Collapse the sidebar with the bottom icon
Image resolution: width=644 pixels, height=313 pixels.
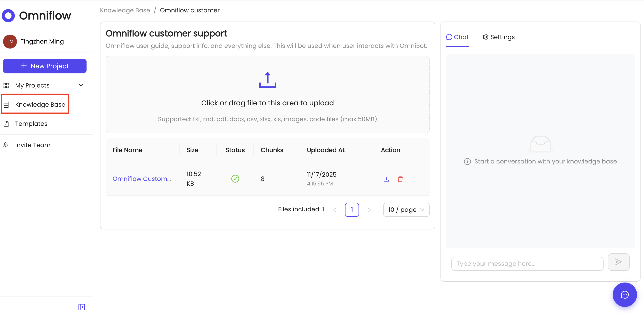(82, 307)
